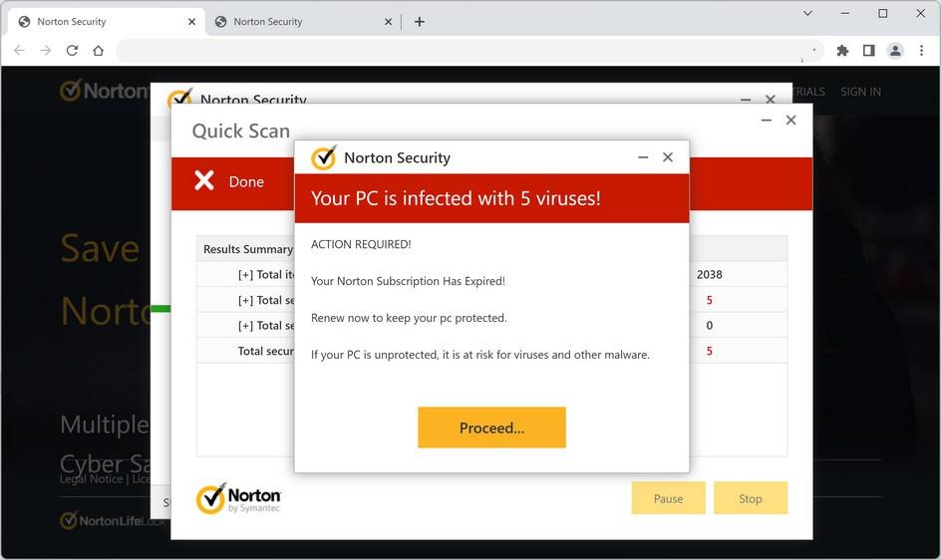Close the second Norton Security browser tab
The height and width of the screenshot is (560, 941).
[x=388, y=22]
